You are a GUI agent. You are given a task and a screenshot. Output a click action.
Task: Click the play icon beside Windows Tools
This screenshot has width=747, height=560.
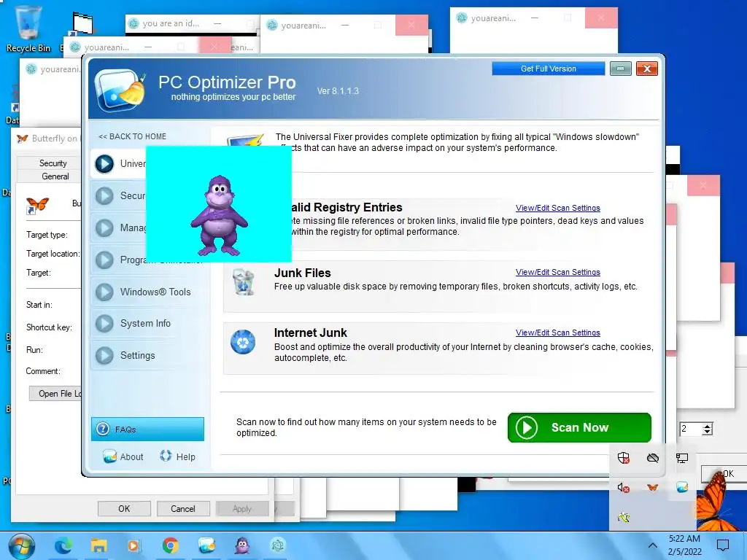click(104, 292)
